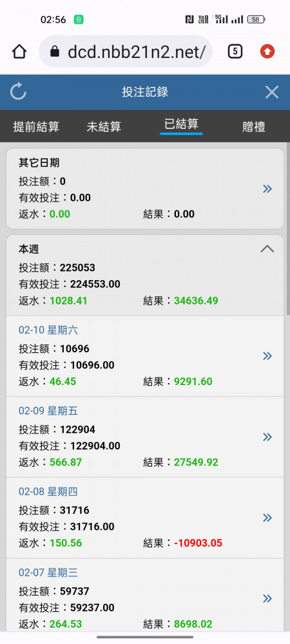This screenshot has height=644, width=290.
Task: Switch to the 未結算 tab
Action: click(x=104, y=126)
